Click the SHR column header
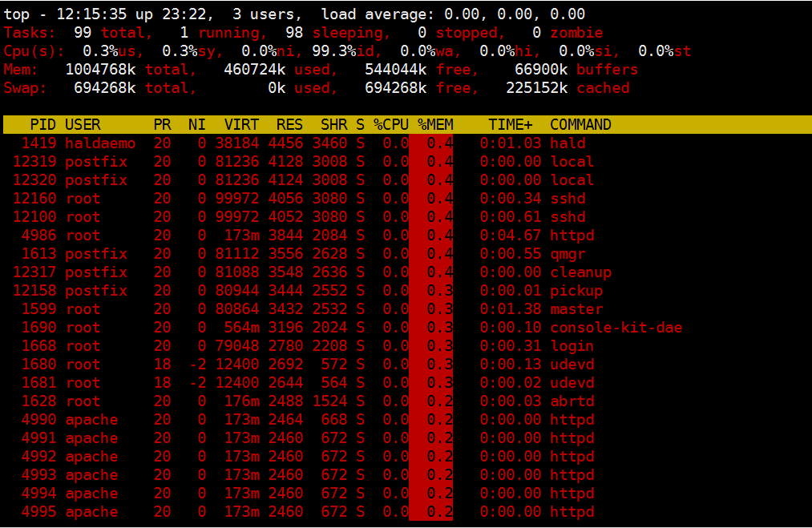 coord(334,125)
